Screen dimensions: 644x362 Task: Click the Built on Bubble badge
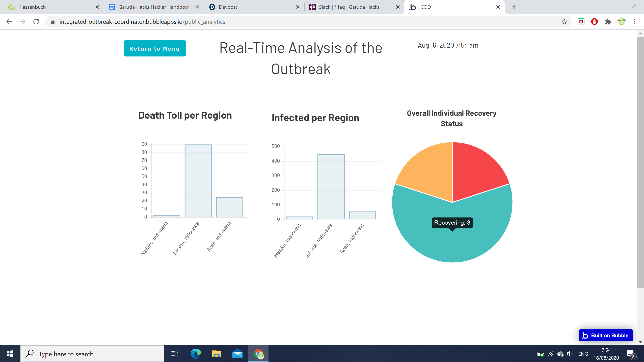click(x=605, y=335)
